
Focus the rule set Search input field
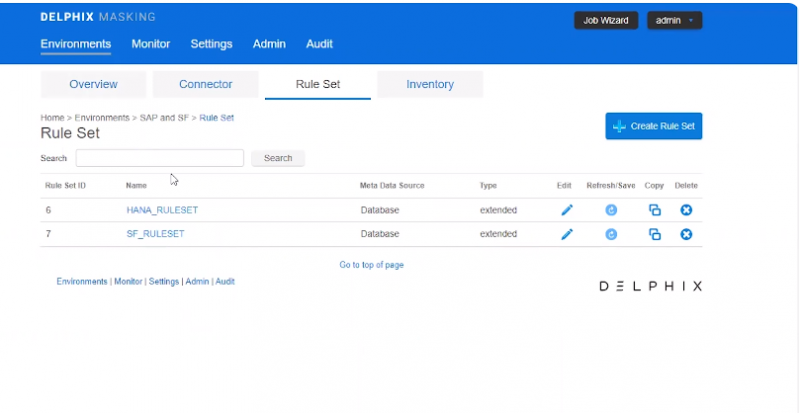(160, 158)
